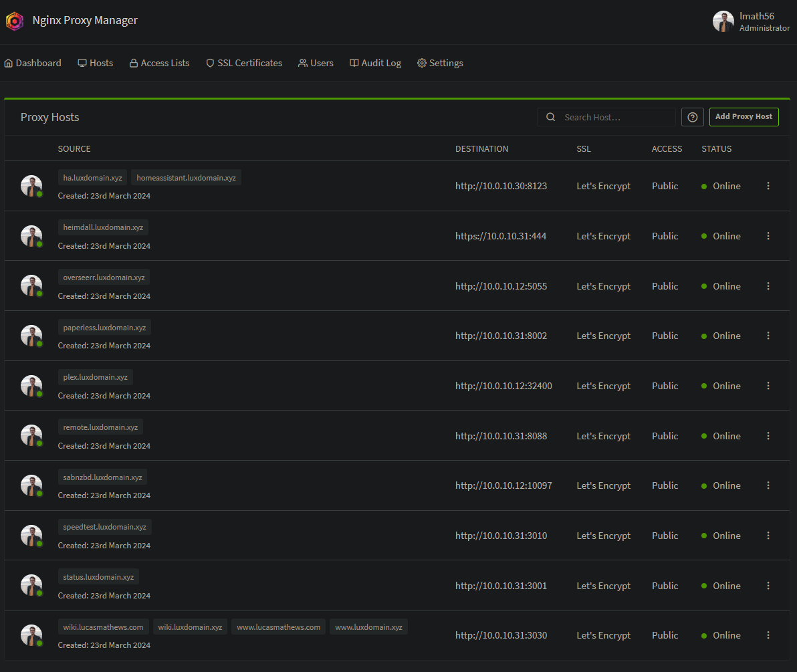Open three-dot menu for heimdall.luxdomain.xyz row

click(x=768, y=236)
